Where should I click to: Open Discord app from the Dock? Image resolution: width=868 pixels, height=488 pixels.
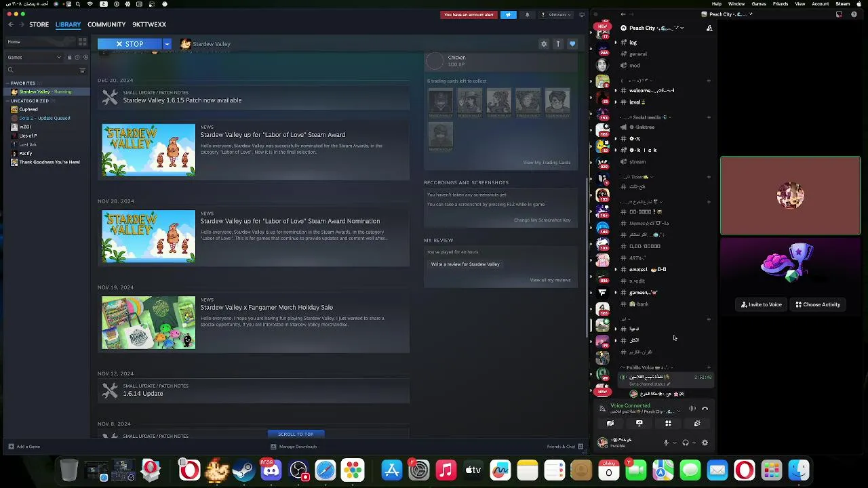271,470
